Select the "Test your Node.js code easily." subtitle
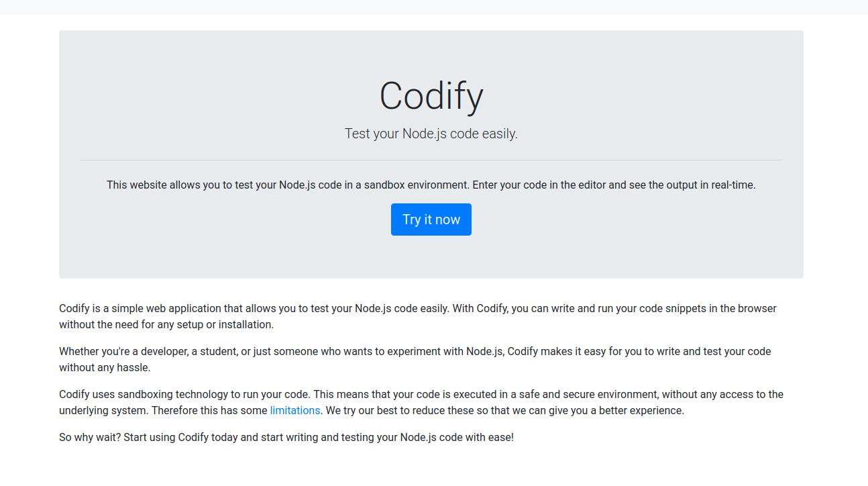 pyautogui.click(x=431, y=134)
